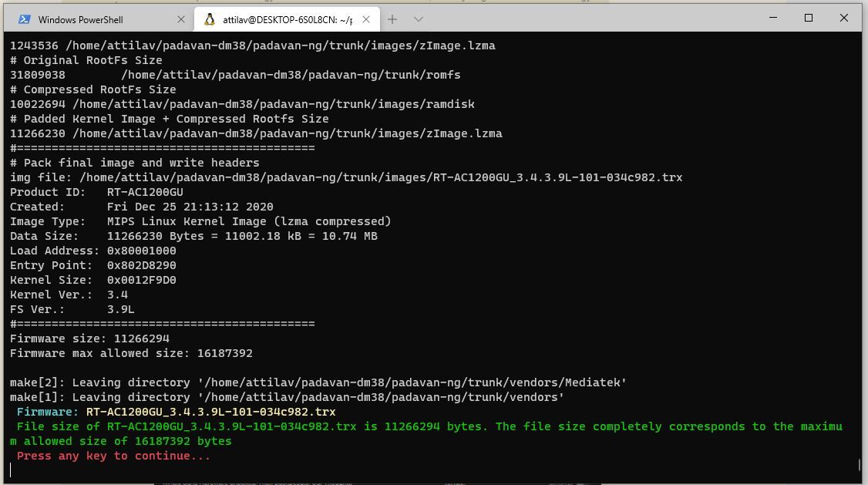
Task: Switch to the Windows PowerShell tab
Action: coord(99,19)
